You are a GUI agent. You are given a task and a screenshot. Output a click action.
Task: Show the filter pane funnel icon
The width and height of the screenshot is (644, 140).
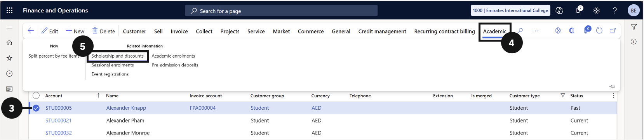click(x=634, y=27)
